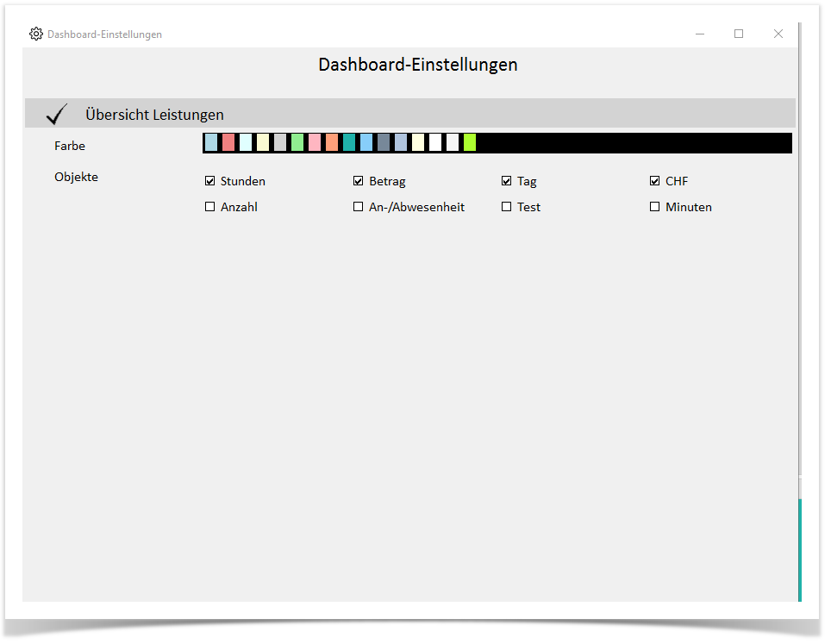The height and width of the screenshot is (644, 831).
Task: Tick the An-/Abwesenheit checkbox
Action: pos(359,207)
